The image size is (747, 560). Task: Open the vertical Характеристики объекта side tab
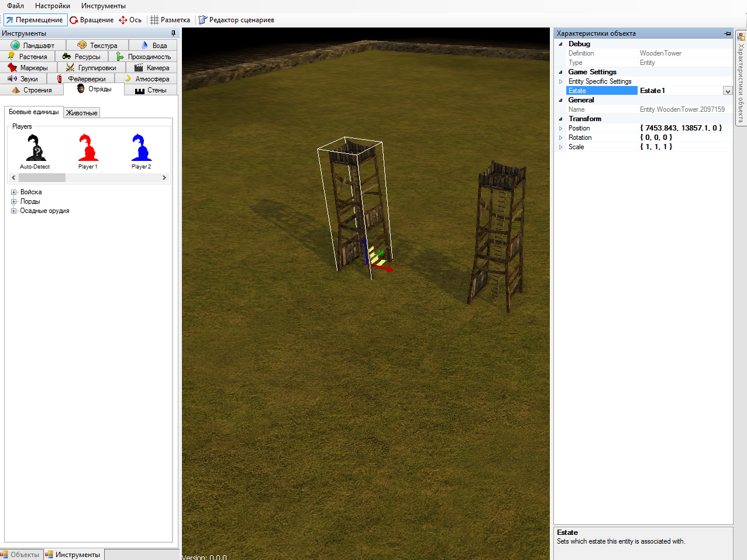(741, 77)
